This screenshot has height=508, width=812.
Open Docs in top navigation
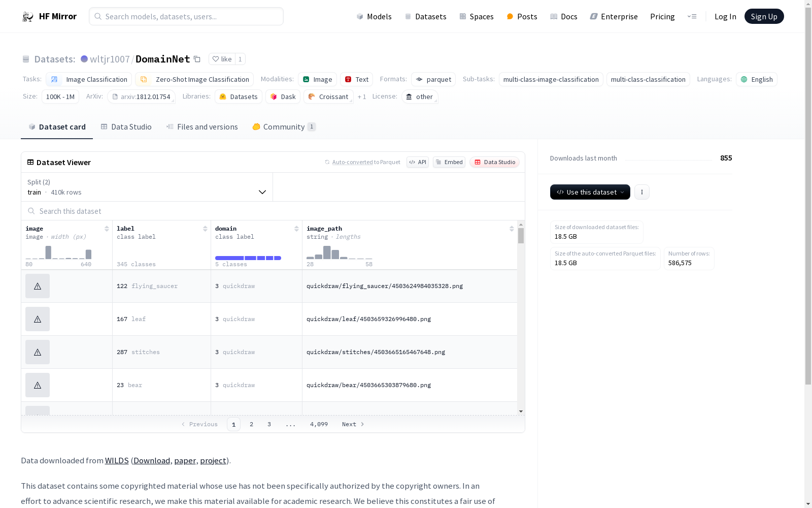click(x=564, y=16)
